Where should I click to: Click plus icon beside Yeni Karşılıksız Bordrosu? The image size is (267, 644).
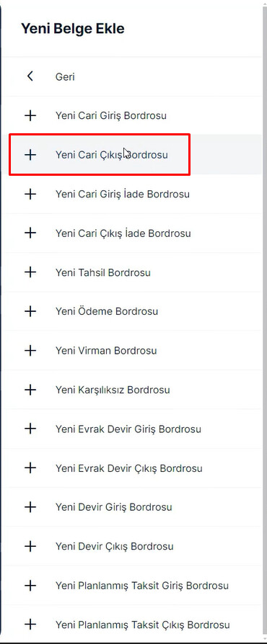[x=30, y=390]
